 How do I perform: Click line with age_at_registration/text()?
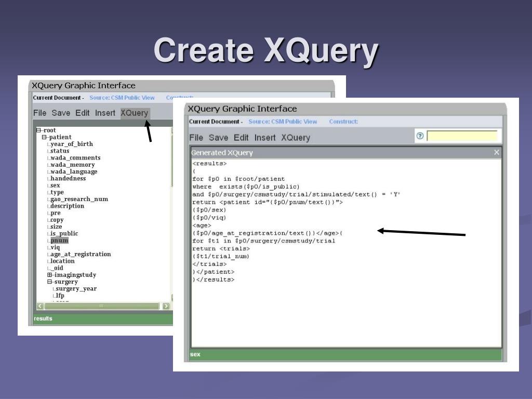(x=268, y=233)
